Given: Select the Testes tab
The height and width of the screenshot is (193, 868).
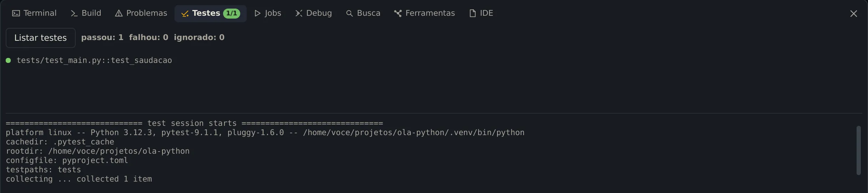Looking at the screenshot, I should point(211,13).
